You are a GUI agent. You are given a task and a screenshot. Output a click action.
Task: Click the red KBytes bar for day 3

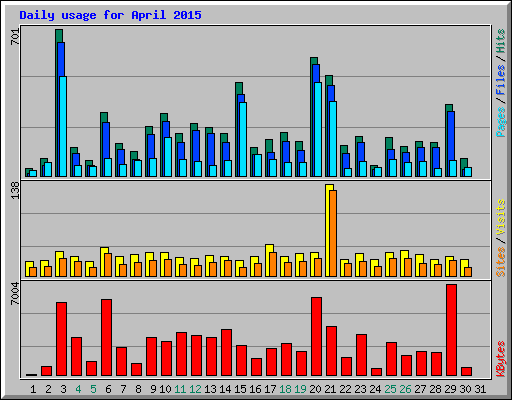61,339
